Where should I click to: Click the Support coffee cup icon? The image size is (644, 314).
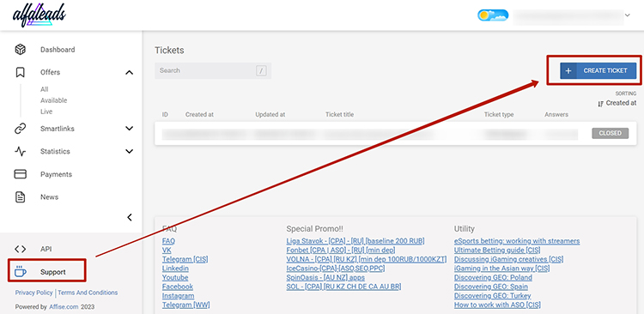(20, 271)
